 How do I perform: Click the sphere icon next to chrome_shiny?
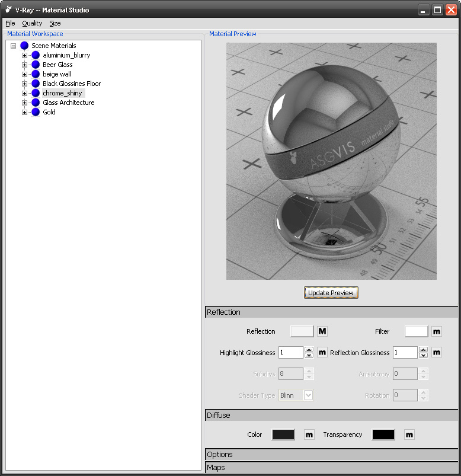click(x=36, y=93)
